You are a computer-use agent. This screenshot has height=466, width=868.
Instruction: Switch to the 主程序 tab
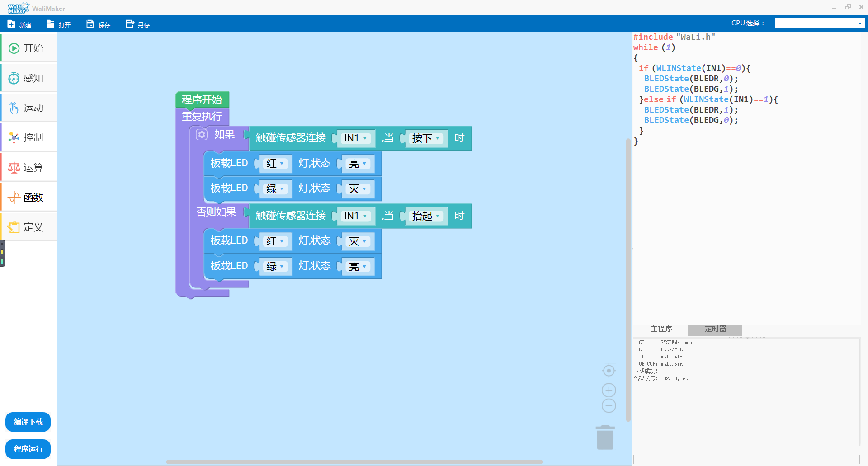(661, 329)
